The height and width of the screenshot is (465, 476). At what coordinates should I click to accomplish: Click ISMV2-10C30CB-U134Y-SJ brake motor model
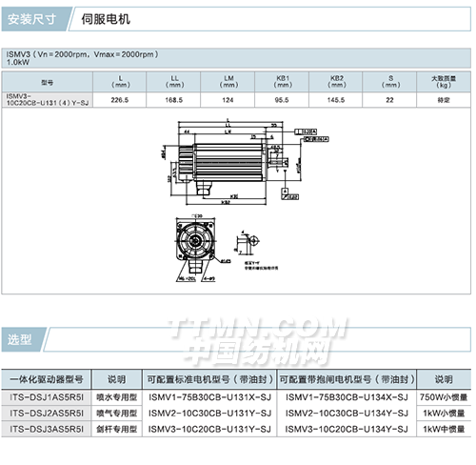(x=347, y=414)
